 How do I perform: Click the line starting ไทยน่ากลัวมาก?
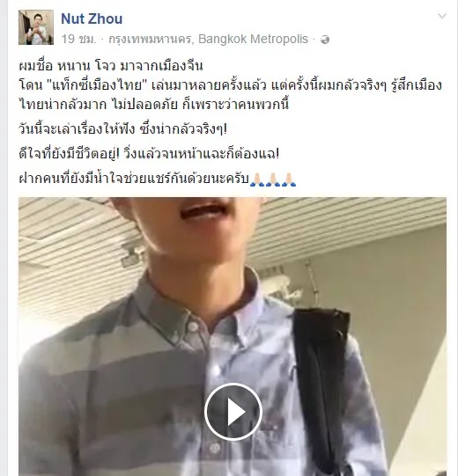point(153,104)
